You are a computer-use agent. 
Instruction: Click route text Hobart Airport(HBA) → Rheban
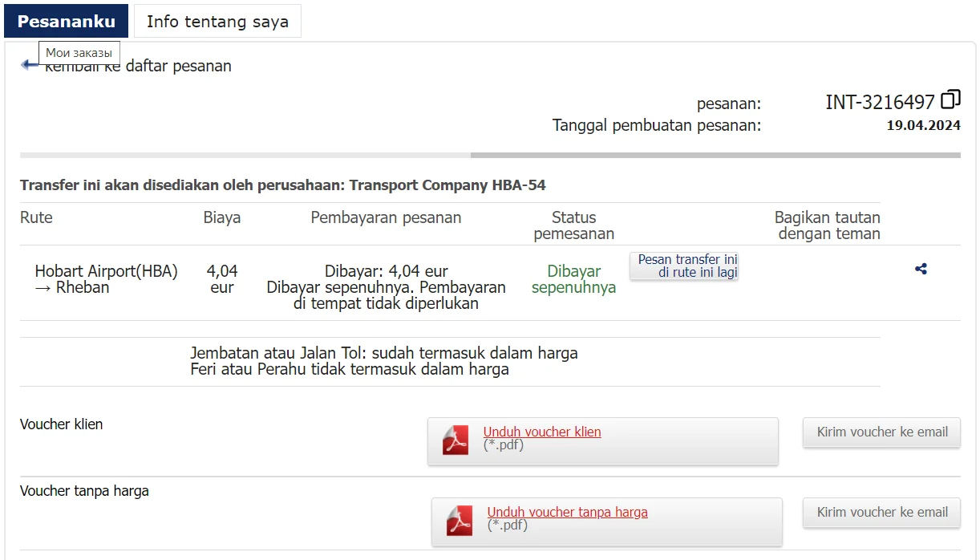pos(106,279)
